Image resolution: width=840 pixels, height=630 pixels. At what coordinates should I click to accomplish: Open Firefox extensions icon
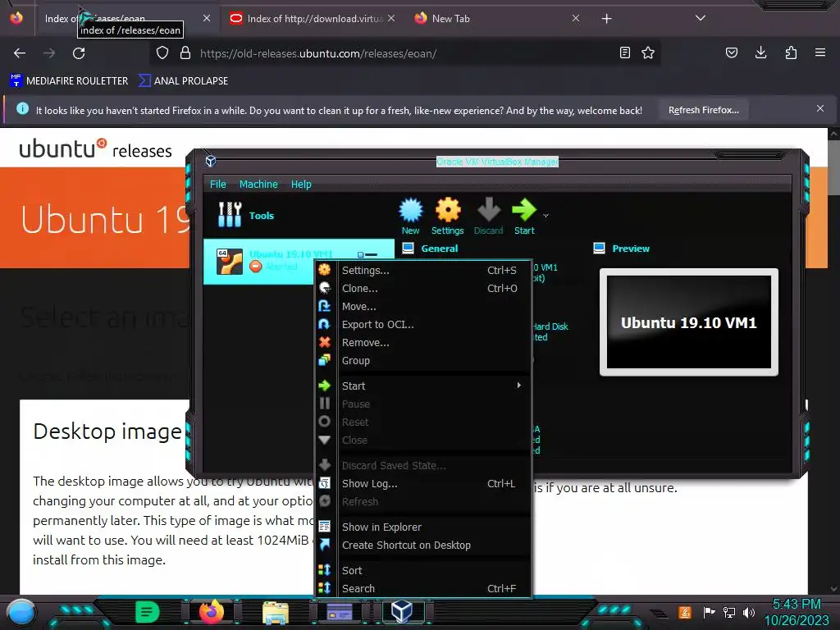click(x=791, y=52)
